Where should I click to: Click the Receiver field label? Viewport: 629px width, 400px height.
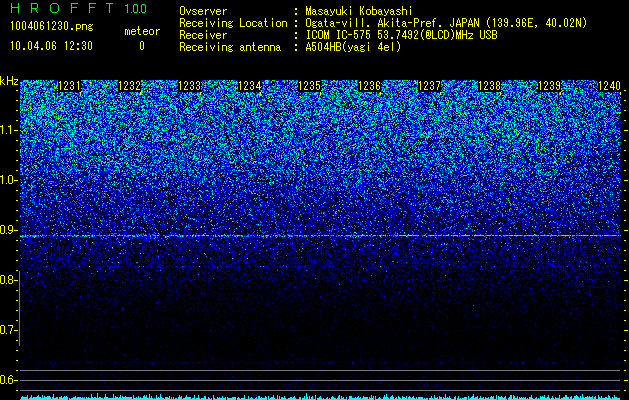tap(203, 35)
